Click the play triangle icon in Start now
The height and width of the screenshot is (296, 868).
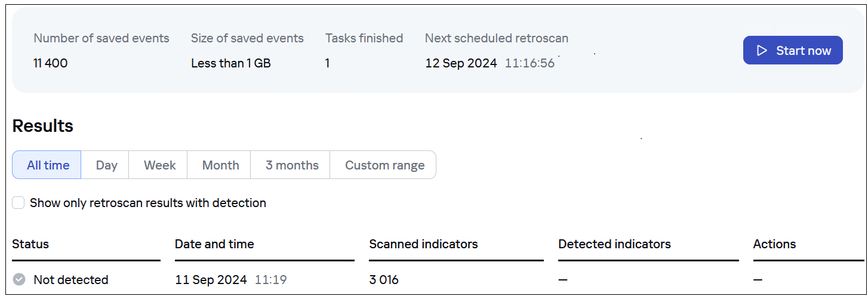pos(762,51)
